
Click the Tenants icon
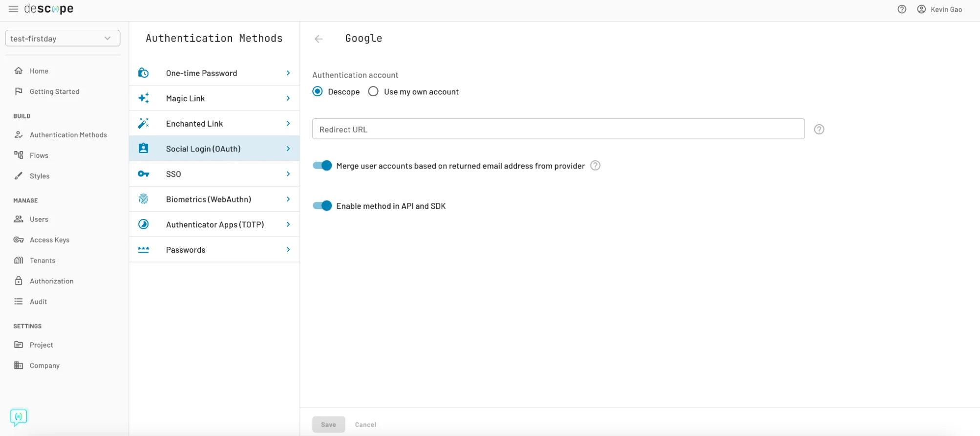19,261
